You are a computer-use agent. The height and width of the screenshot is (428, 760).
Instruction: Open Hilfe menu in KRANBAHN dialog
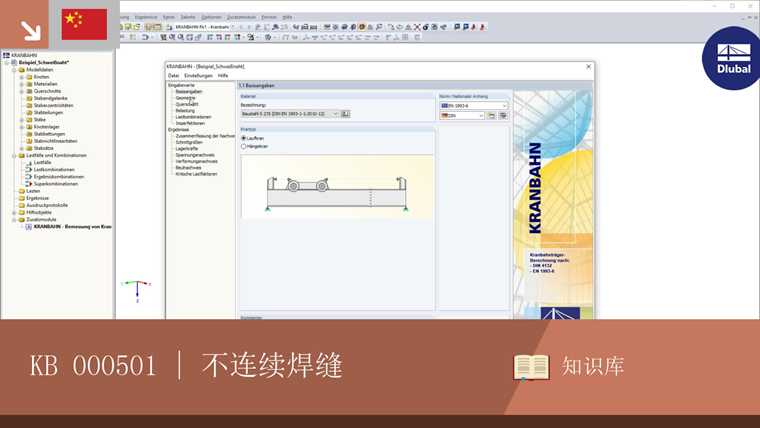click(x=223, y=76)
